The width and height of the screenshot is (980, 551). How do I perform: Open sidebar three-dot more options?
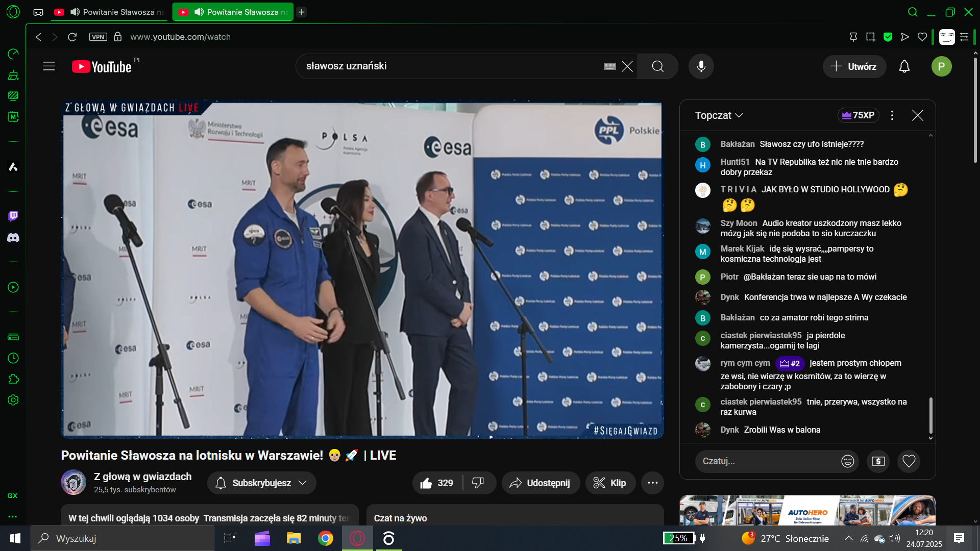(x=13, y=516)
